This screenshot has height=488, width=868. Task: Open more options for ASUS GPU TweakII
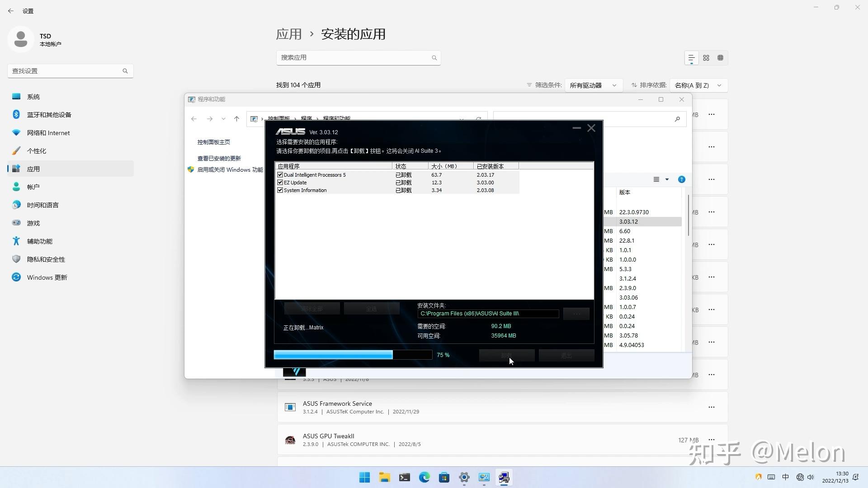(711, 440)
